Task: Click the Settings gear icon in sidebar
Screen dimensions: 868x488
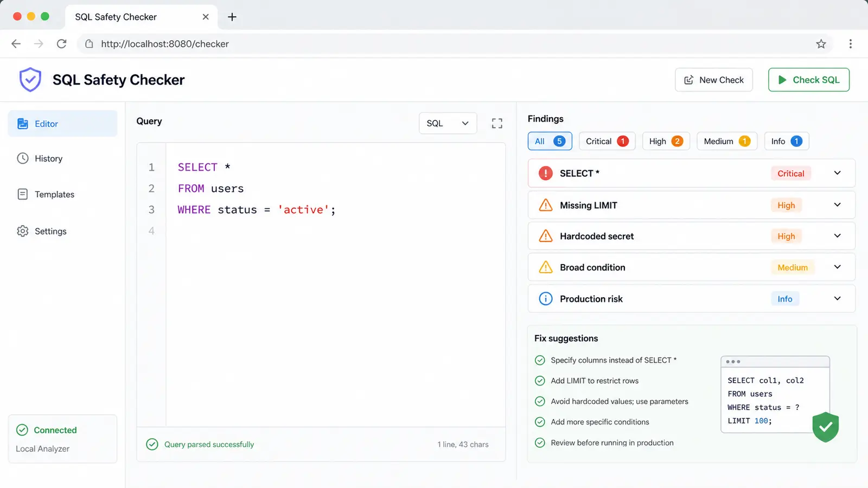Action: (x=22, y=231)
